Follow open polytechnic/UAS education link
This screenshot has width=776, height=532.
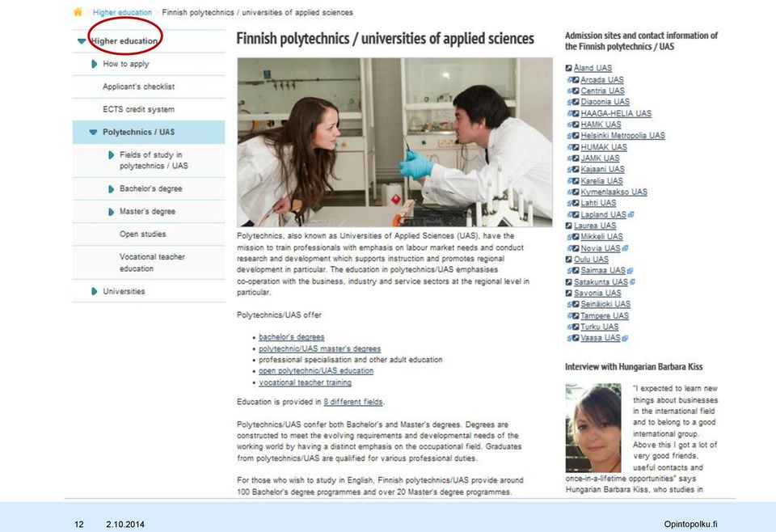pos(316,370)
